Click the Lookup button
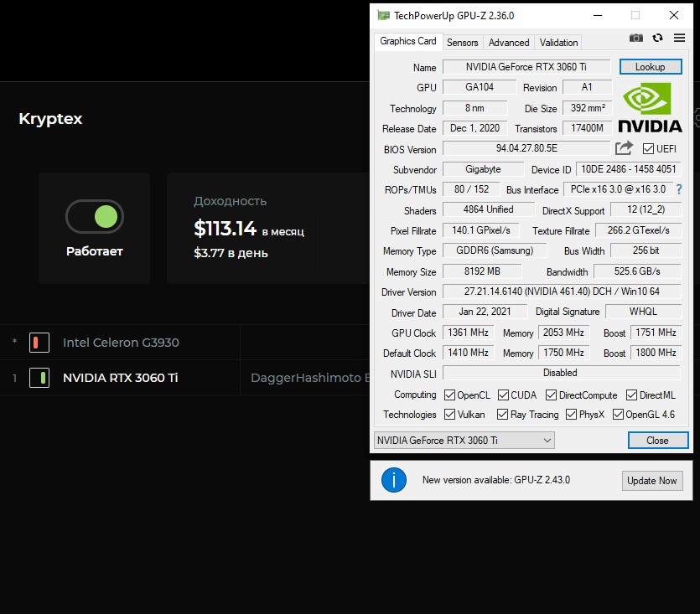The height and width of the screenshot is (614, 700). point(651,67)
